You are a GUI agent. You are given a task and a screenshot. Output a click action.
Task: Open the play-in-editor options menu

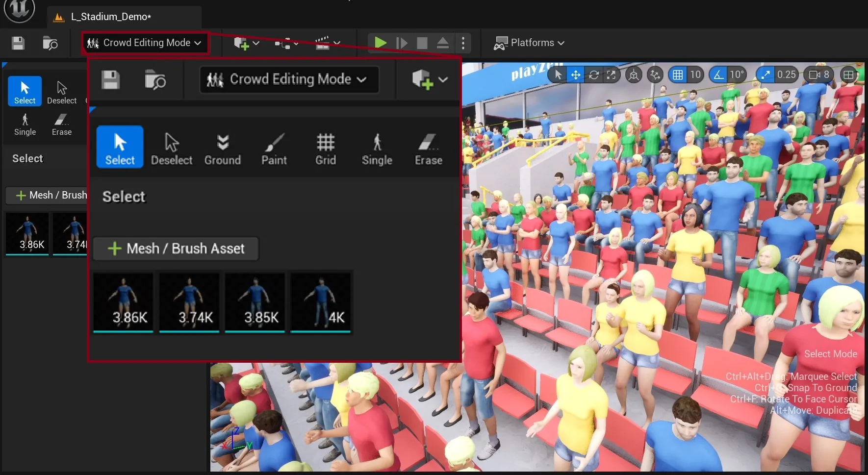463,43
